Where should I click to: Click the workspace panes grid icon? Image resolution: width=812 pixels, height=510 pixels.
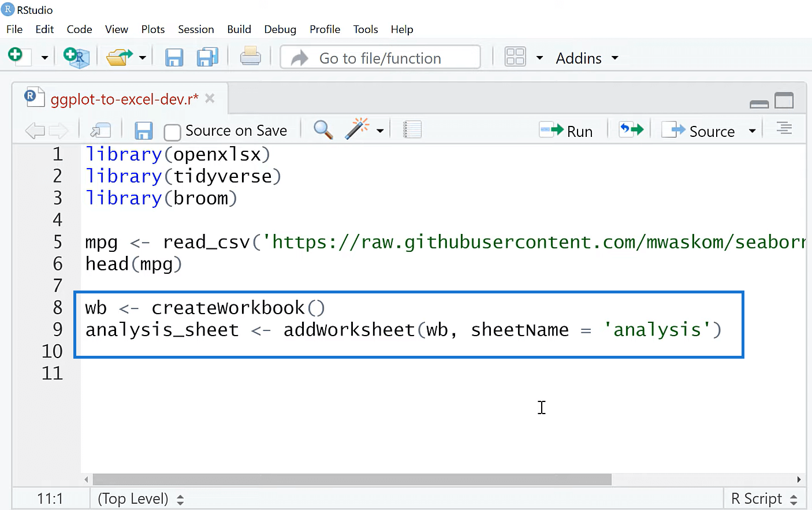coord(515,57)
